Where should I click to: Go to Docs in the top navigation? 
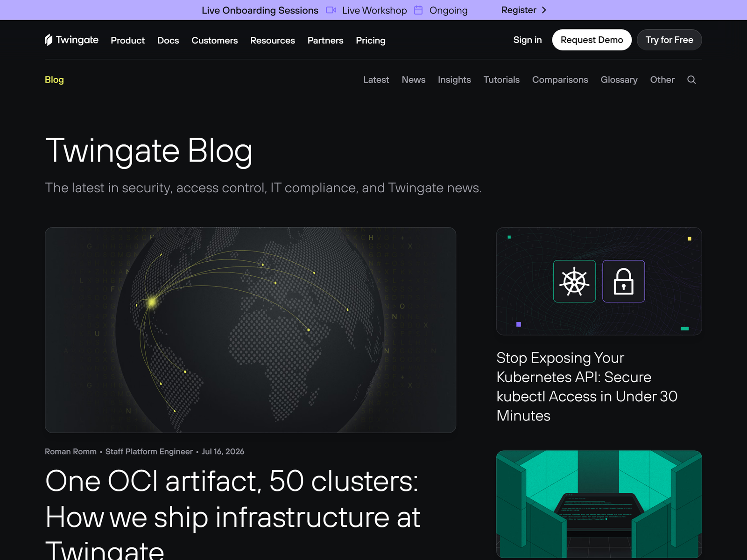coord(168,41)
